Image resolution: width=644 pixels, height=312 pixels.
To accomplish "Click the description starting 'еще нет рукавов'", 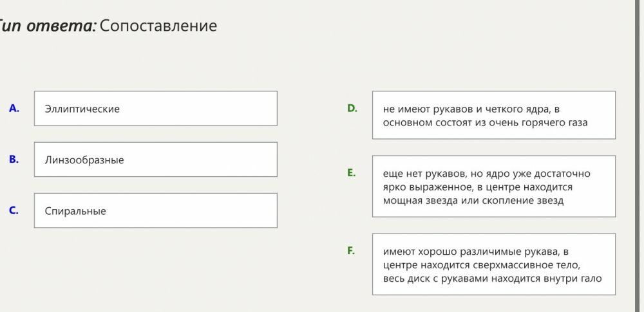I will (493, 187).
